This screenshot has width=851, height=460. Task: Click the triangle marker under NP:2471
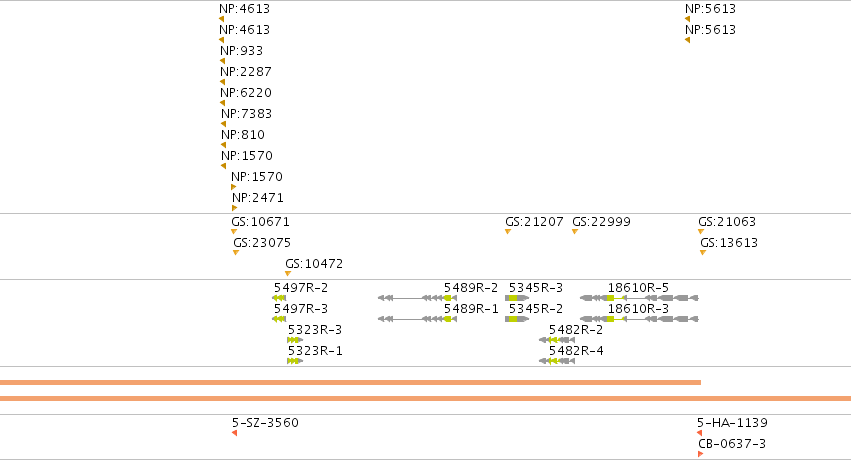coord(234,208)
